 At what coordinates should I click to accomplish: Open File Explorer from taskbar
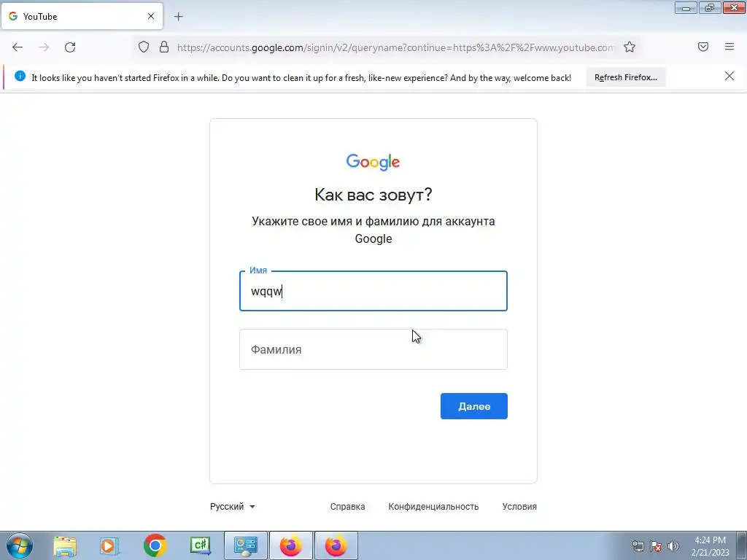coord(65,545)
